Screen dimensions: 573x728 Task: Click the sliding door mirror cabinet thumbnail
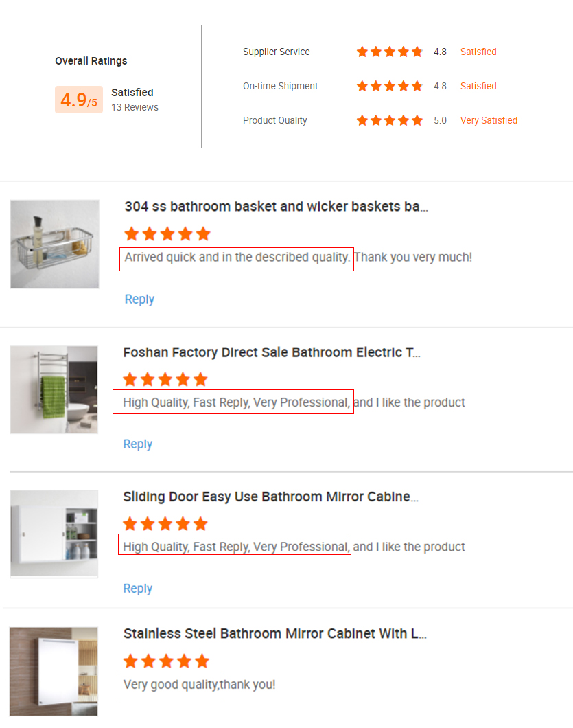pos(54,533)
